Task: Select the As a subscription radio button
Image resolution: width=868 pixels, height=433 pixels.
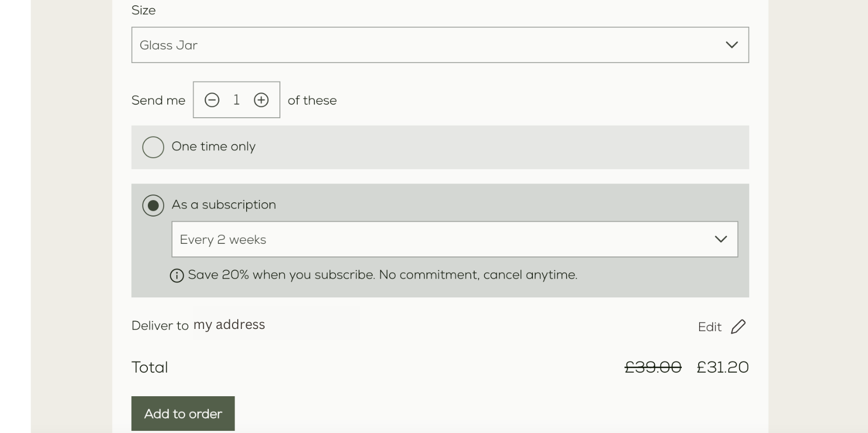Action: pyautogui.click(x=153, y=205)
